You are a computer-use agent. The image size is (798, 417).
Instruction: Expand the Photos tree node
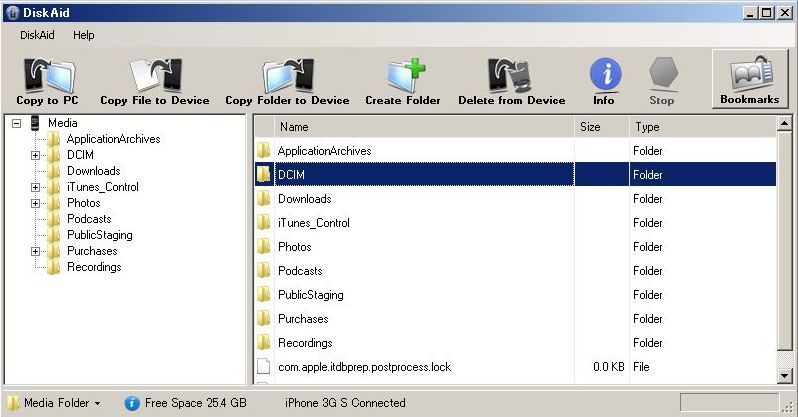click(x=35, y=203)
